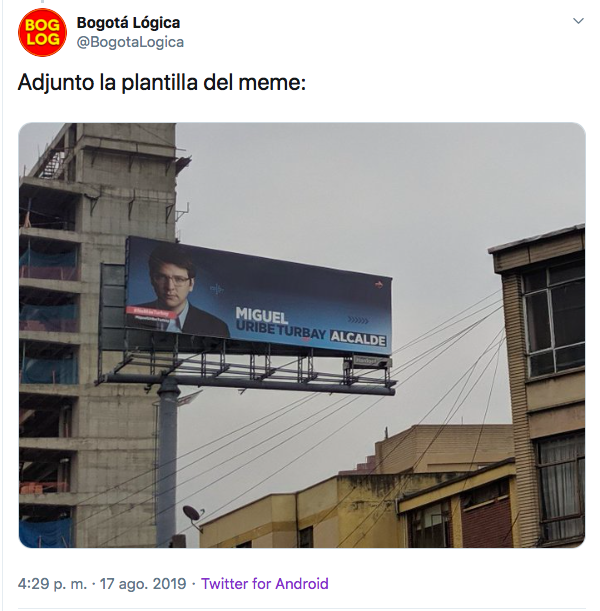Click the 17 ago. 2019 date
Viewport: 600px width, 611px height.
tap(143, 584)
